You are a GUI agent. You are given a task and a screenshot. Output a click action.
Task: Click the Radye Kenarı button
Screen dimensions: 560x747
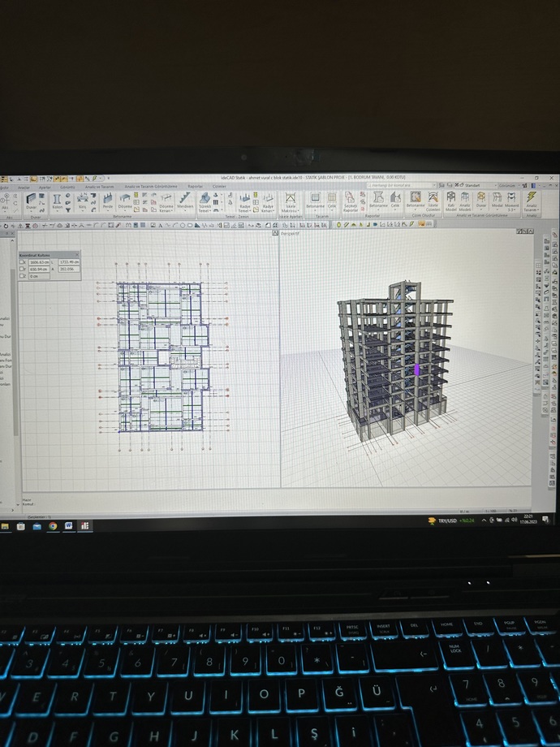[x=268, y=202]
